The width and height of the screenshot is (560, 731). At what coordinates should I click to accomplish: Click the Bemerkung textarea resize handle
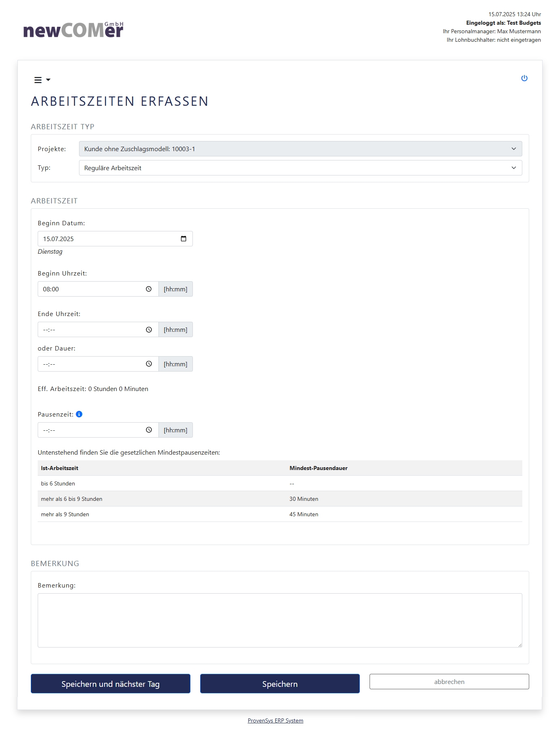pyautogui.click(x=520, y=645)
